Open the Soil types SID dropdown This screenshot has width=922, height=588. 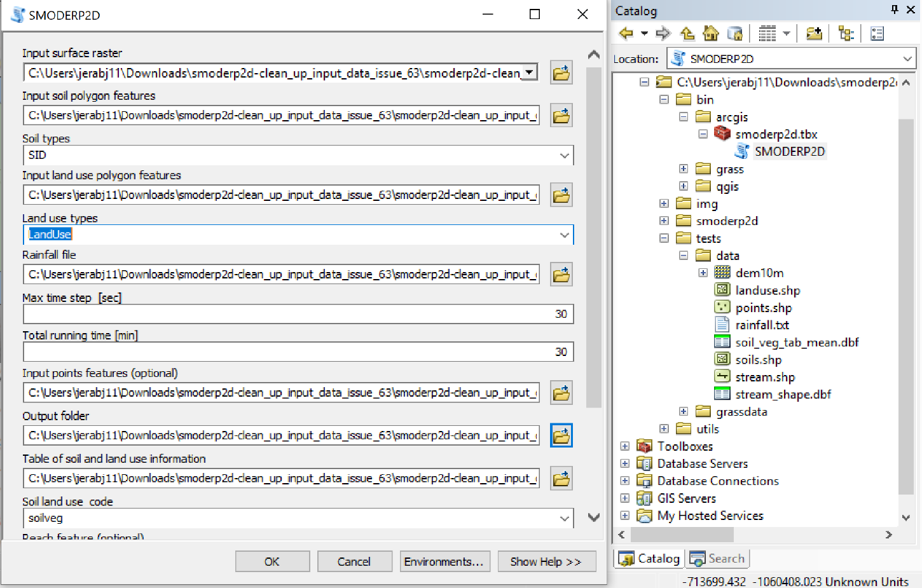pyautogui.click(x=564, y=156)
